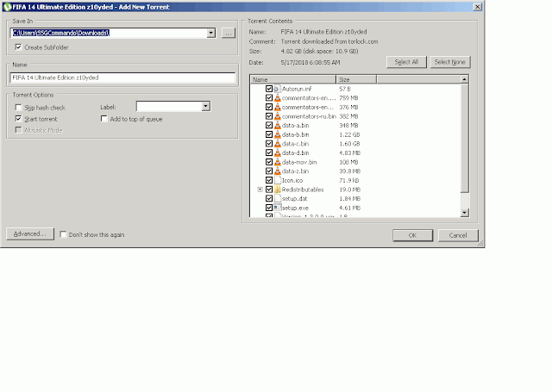Untick the setup.exe checkbox

coord(269,208)
